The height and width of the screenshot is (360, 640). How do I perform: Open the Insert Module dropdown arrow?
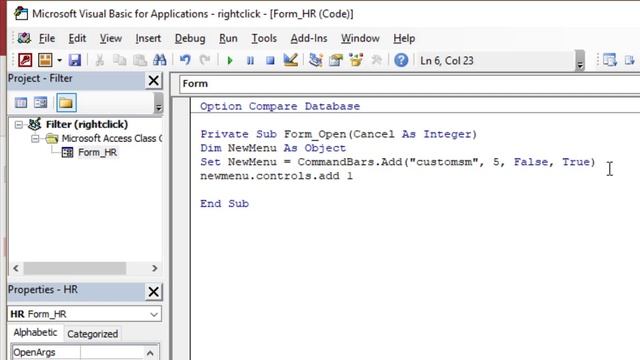[59, 60]
